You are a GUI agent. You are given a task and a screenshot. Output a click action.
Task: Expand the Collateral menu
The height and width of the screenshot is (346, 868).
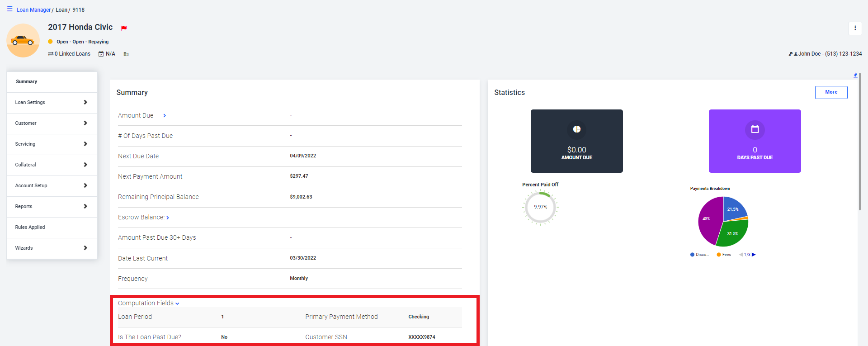click(52, 165)
